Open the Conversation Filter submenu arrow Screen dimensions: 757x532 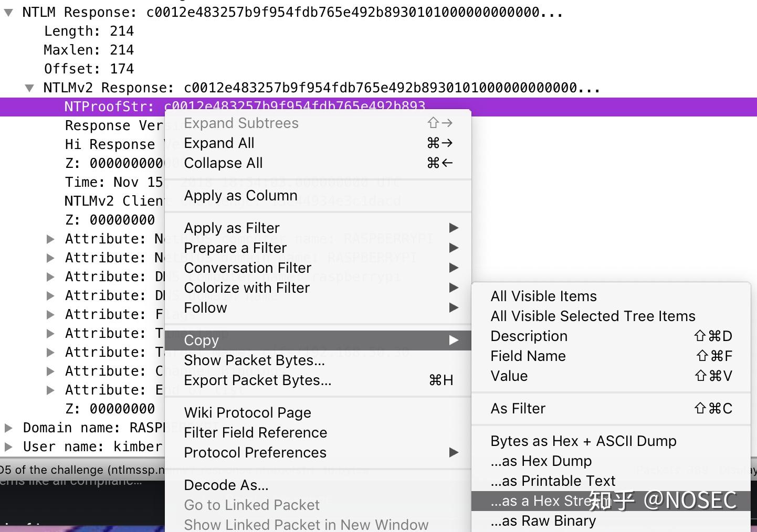(454, 268)
